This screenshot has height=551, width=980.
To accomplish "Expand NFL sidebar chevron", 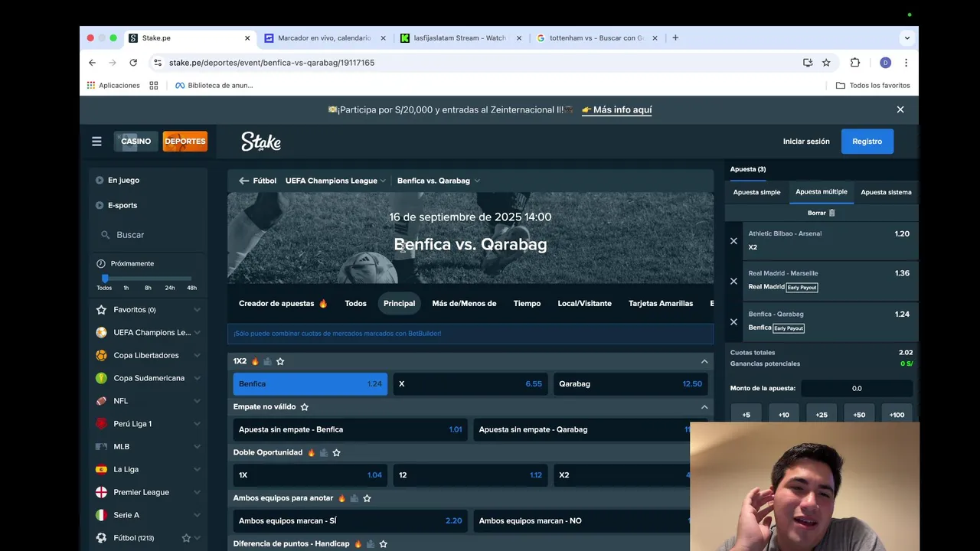I will [197, 401].
